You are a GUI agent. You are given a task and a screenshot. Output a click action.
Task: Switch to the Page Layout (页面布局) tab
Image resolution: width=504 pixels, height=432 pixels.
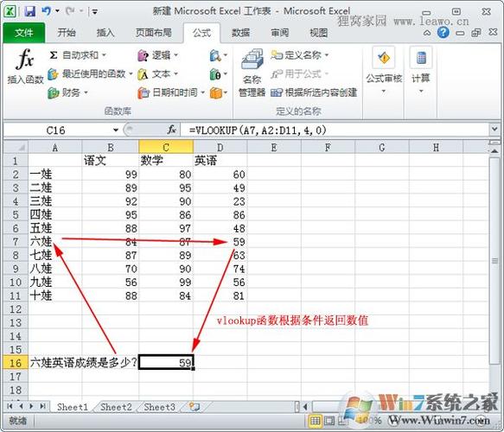click(x=153, y=33)
